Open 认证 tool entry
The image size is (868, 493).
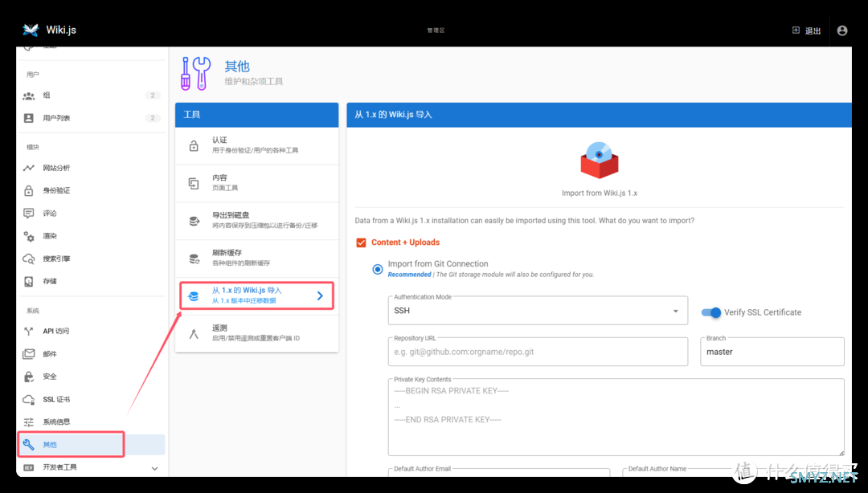pyautogui.click(x=257, y=146)
